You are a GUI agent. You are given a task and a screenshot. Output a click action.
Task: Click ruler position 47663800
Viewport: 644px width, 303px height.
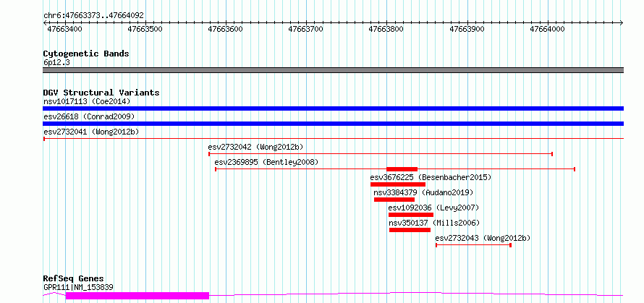click(386, 29)
